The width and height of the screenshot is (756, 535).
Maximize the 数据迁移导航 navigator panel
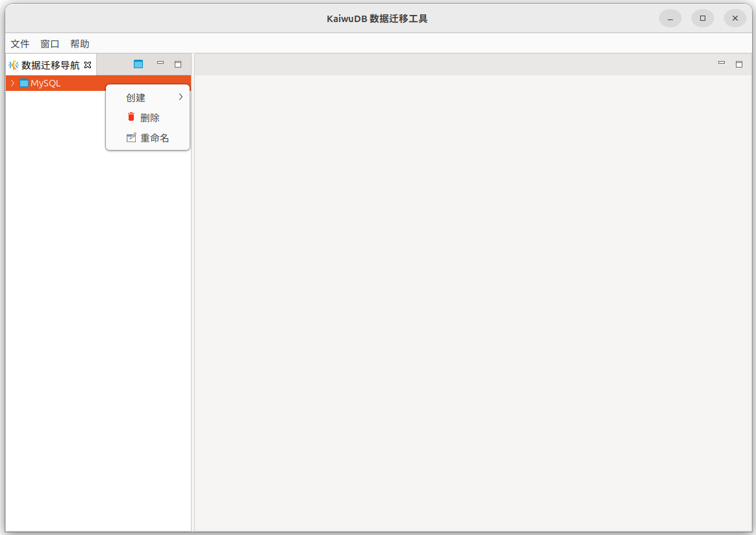[x=178, y=64]
